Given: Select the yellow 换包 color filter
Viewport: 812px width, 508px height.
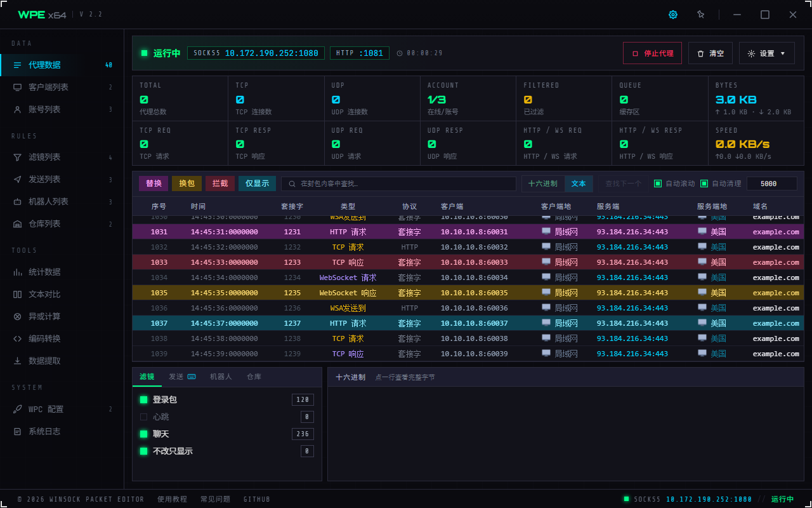Looking at the screenshot, I should point(187,184).
